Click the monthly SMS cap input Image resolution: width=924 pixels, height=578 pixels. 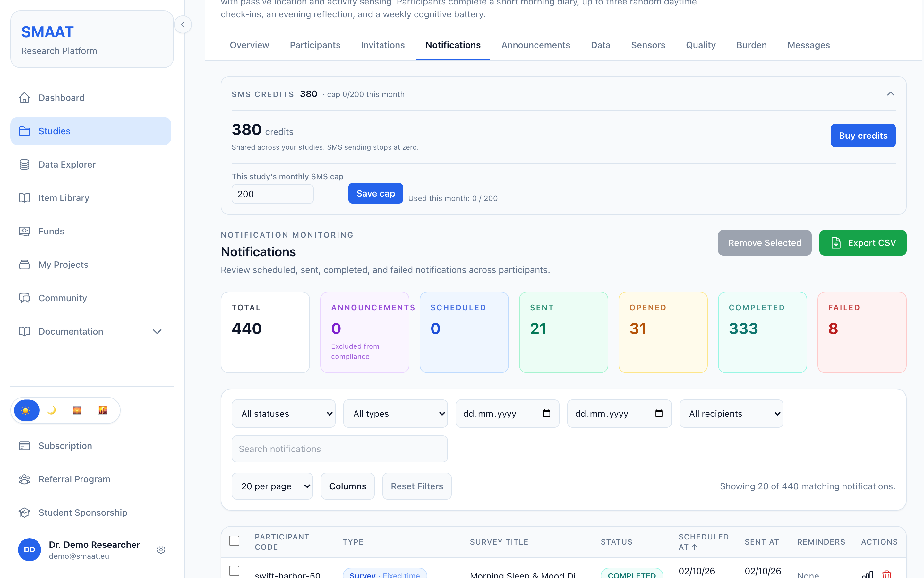point(272,194)
